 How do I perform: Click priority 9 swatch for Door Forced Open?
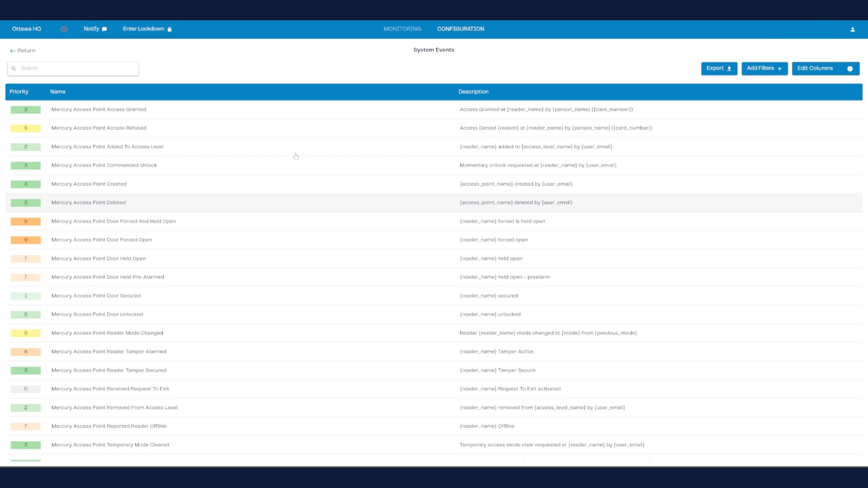pyautogui.click(x=26, y=240)
